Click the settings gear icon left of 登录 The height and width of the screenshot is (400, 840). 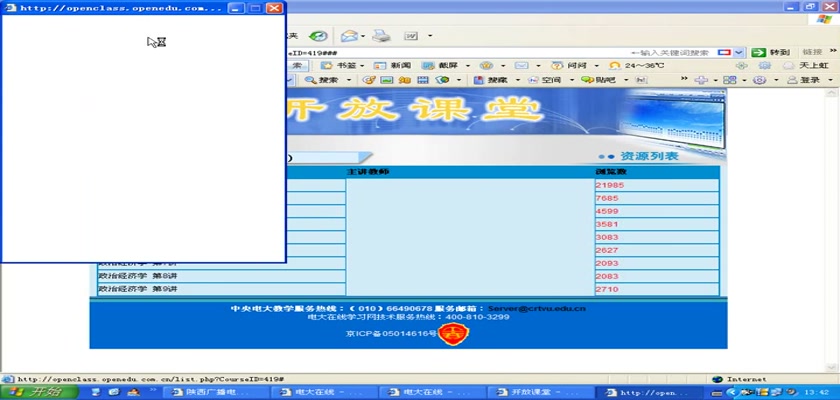click(759, 80)
